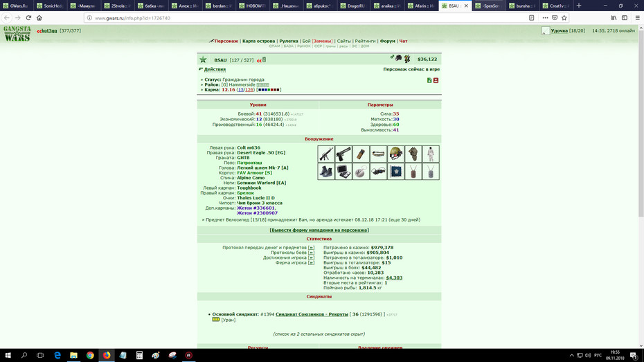Launch Google Chrome from the taskbar
The image size is (644, 362).
[x=90, y=355]
